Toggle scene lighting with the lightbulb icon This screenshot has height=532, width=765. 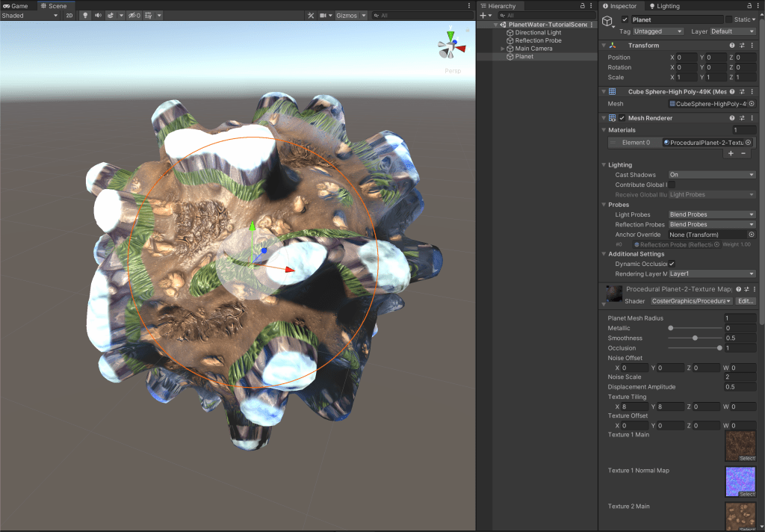[85, 15]
